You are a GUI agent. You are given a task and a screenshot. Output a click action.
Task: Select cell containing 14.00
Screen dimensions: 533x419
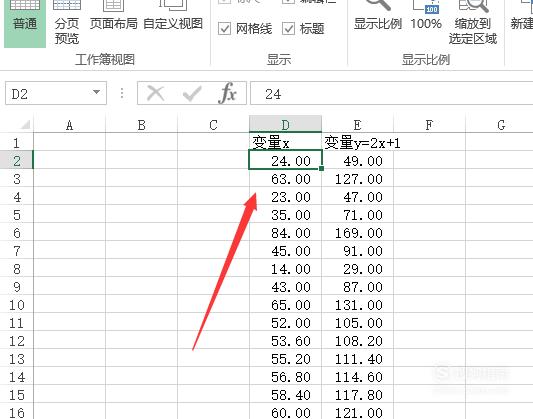286,269
